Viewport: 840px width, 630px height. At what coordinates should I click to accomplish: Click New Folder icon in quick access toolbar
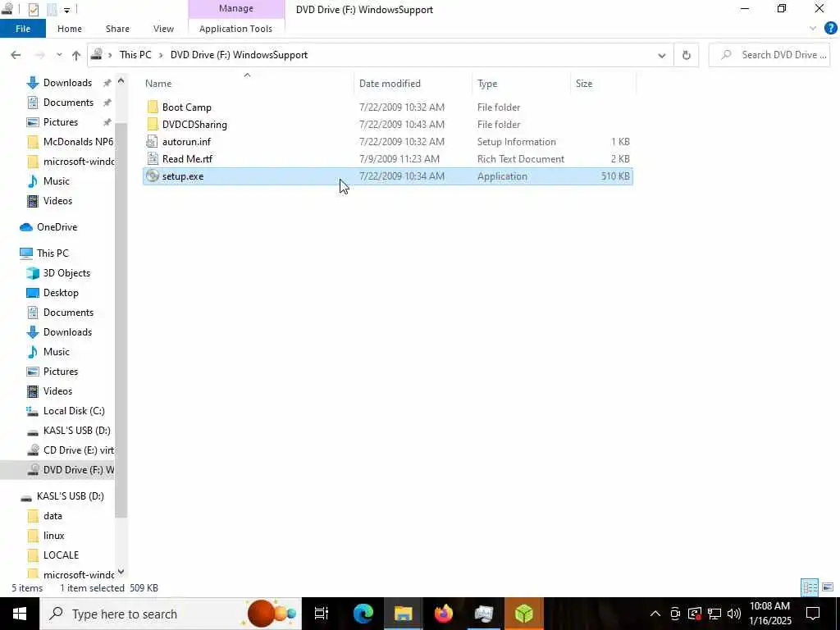tap(52, 9)
